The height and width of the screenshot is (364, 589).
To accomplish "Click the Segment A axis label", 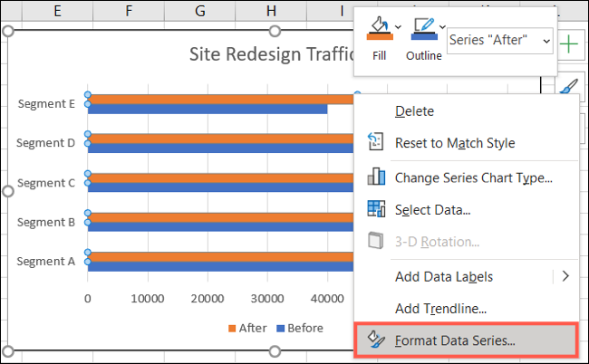I will [x=46, y=261].
